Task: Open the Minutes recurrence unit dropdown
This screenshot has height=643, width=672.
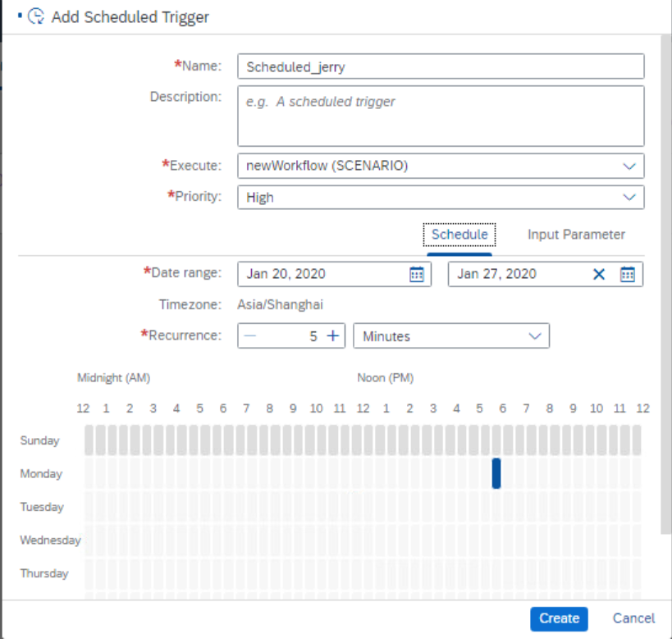Action: point(535,336)
